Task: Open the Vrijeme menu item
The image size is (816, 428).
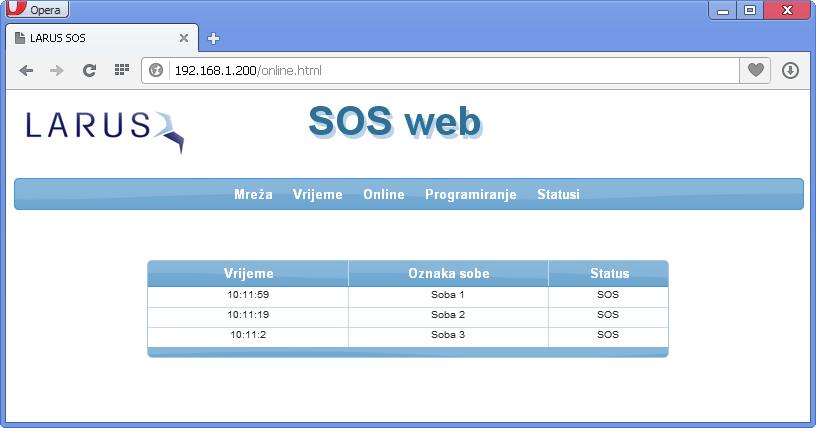Action: coord(317,194)
